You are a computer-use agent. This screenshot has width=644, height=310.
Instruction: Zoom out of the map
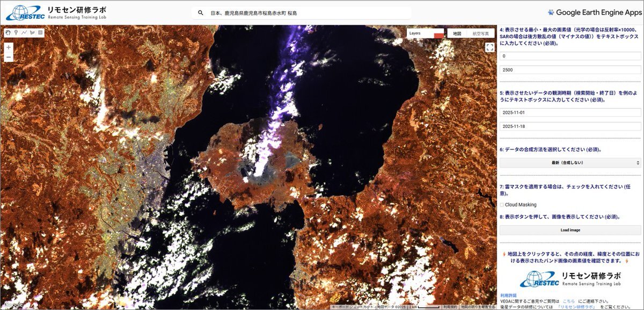[9, 57]
